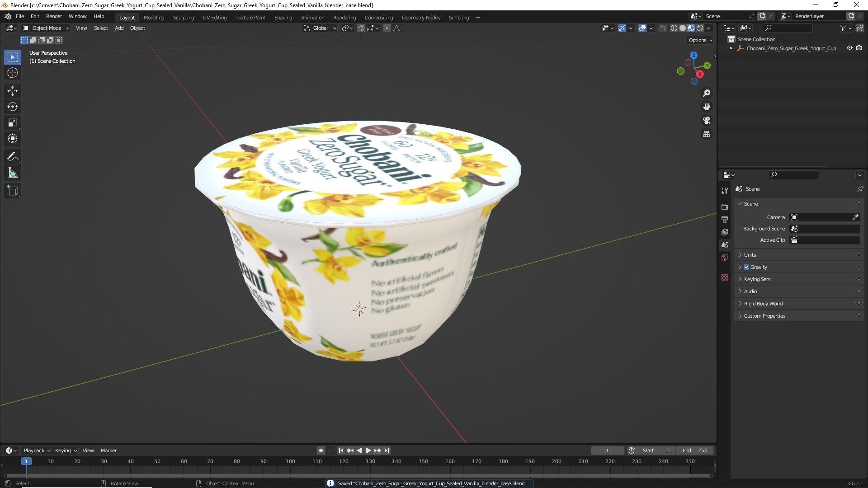The width and height of the screenshot is (868, 488).
Task: Toggle X-Ray display
Action: [662, 28]
